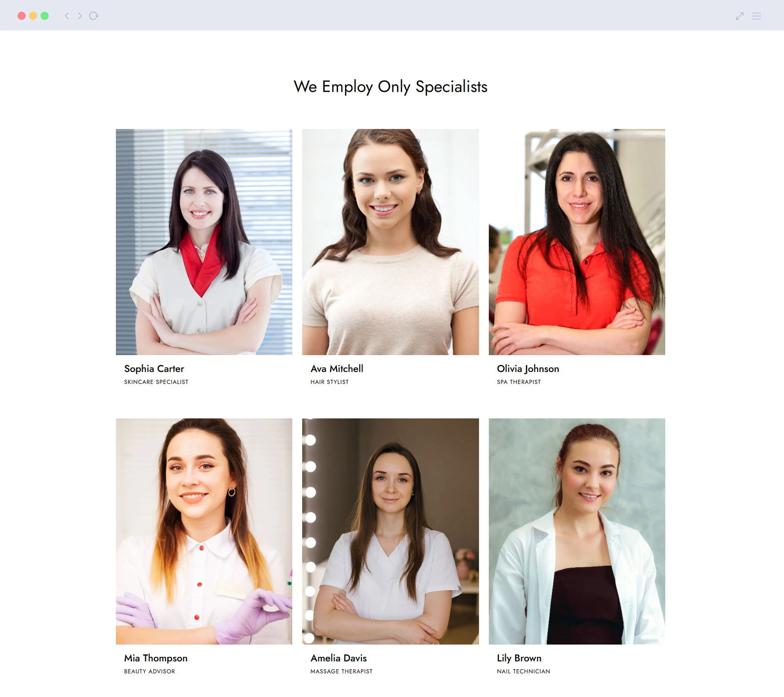
Task: Click the expand fullscreen arrow icon
Action: 740,16
